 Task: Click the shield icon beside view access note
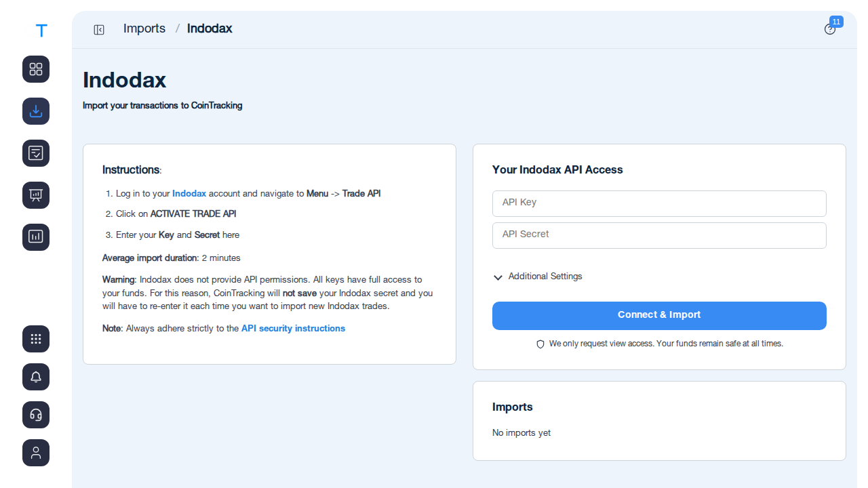(540, 344)
